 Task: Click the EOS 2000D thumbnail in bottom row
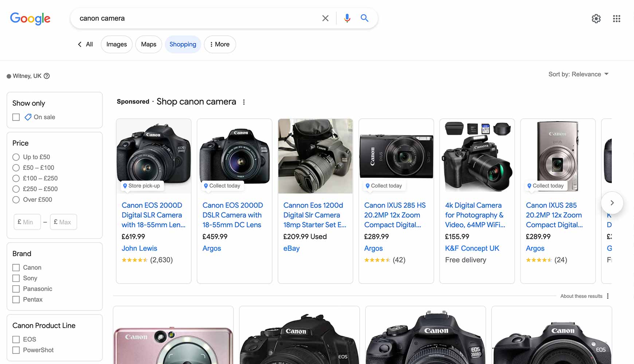426,335
